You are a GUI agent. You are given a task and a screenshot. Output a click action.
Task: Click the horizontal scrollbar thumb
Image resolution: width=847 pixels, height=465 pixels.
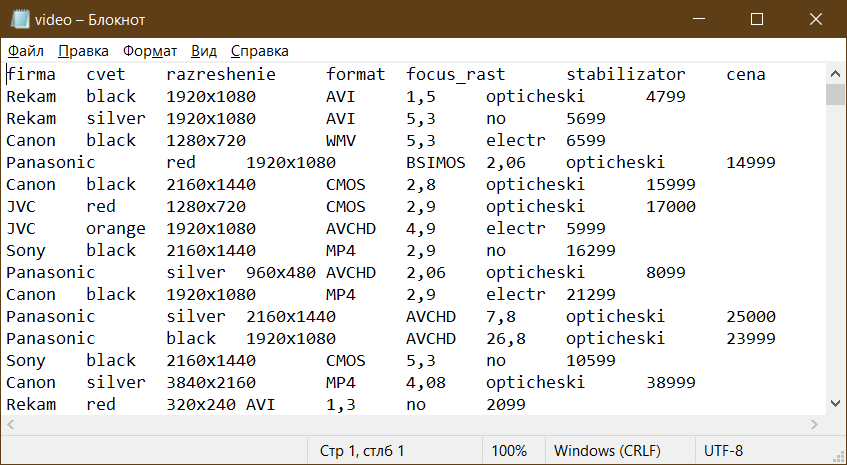300,424
